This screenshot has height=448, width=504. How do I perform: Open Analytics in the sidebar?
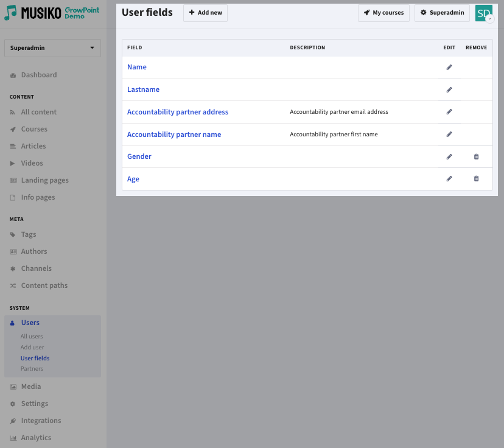point(36,438)
